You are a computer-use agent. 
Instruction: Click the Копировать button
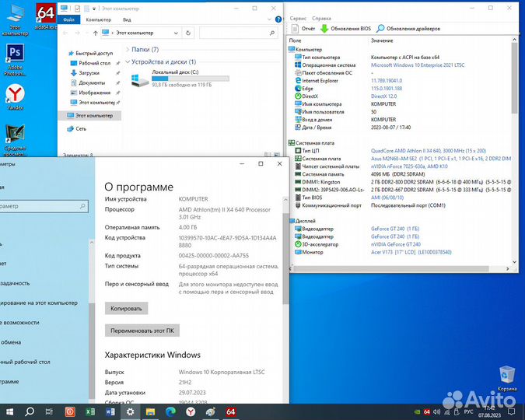tap(126, 309)
